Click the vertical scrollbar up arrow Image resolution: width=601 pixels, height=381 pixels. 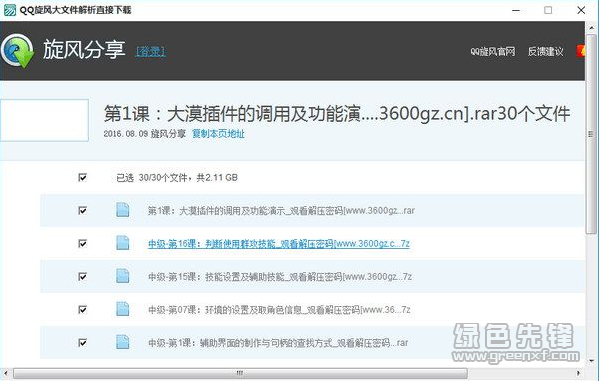[591, 28]
